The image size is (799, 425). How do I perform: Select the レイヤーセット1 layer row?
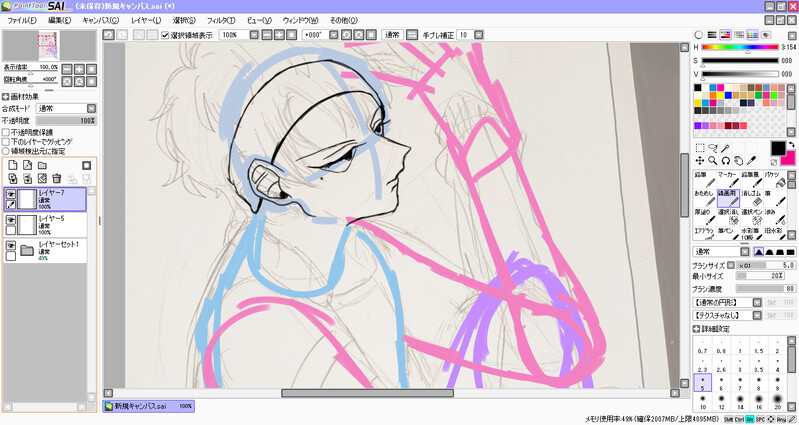click(45, 251)
